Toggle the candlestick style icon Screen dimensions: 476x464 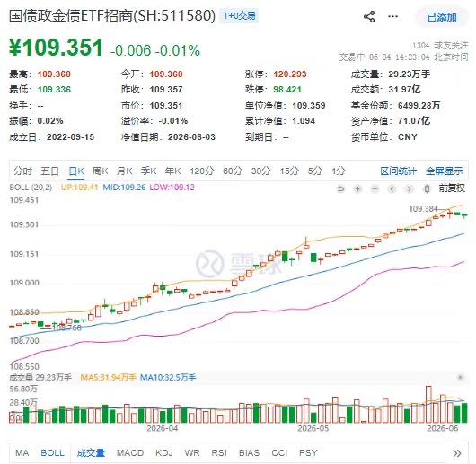427,189
